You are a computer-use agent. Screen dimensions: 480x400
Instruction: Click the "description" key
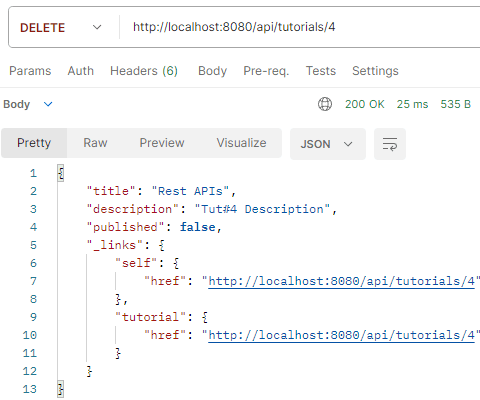(132, 209)
